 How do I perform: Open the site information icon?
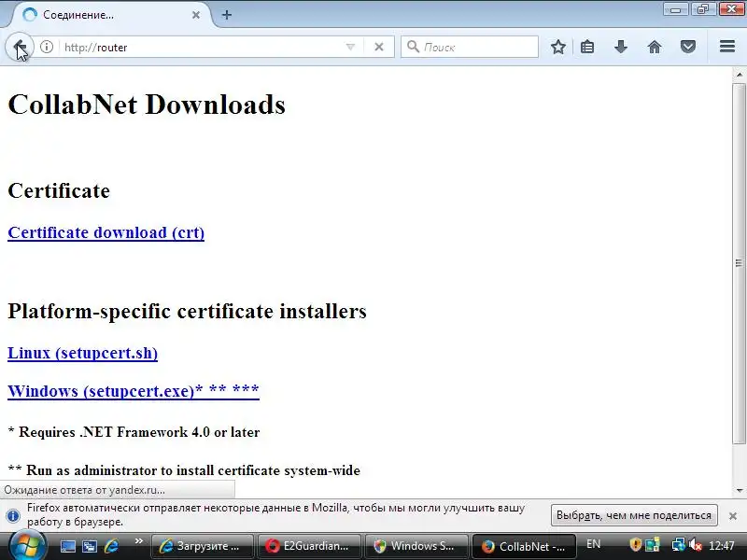tap(46, 47)
